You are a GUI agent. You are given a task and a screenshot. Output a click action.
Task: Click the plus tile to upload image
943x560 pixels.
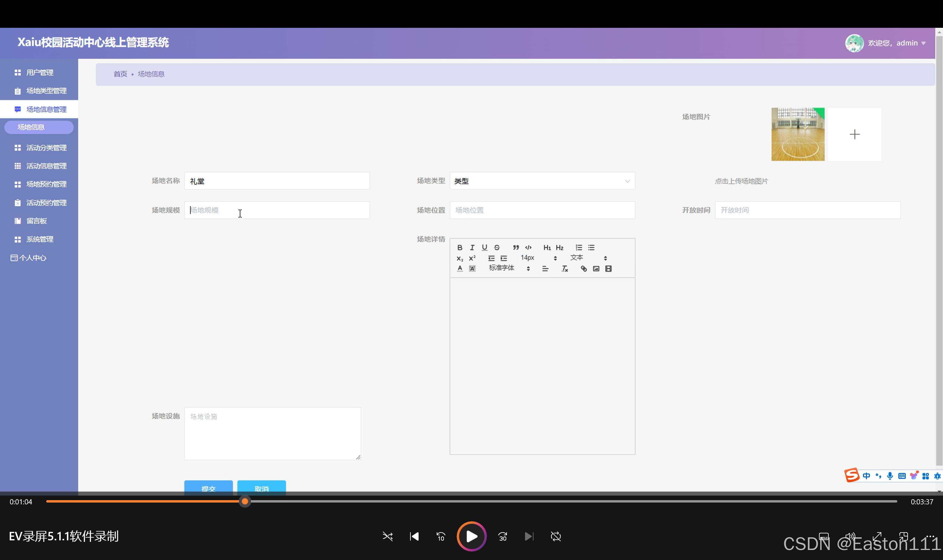coord(855,134)
